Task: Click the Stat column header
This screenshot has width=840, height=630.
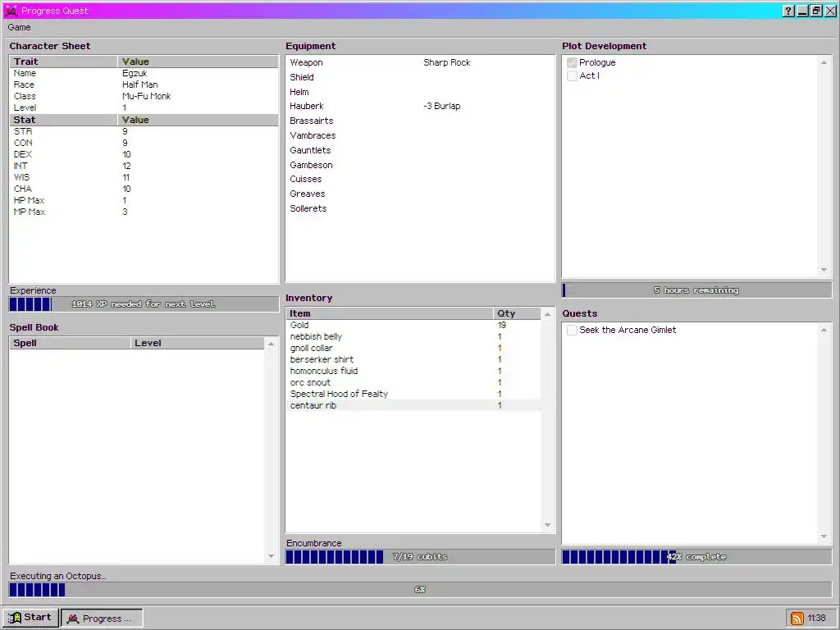Action: [63, 120]
